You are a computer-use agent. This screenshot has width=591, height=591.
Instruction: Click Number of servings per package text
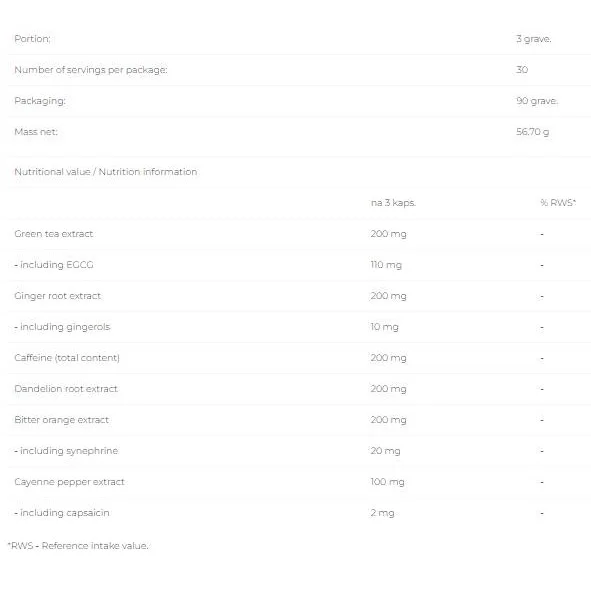click(x=91, y=70)
